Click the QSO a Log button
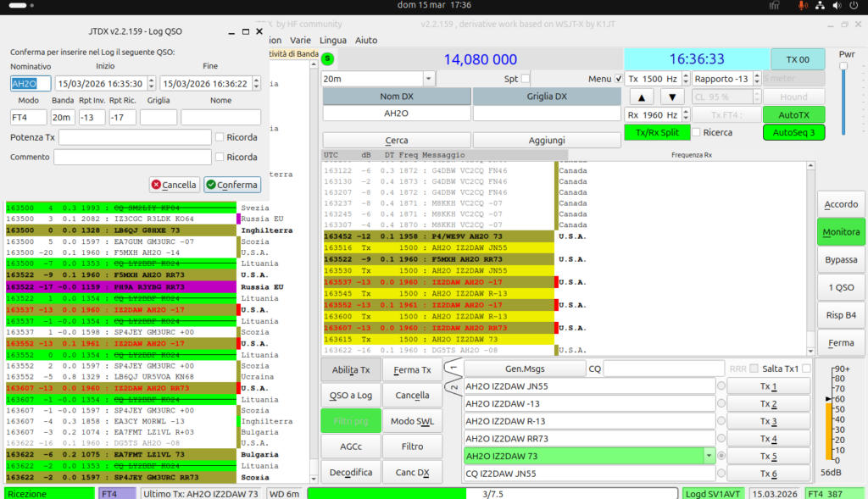The height and width of the screenshot is (499, 868). (x=351, y=395)
